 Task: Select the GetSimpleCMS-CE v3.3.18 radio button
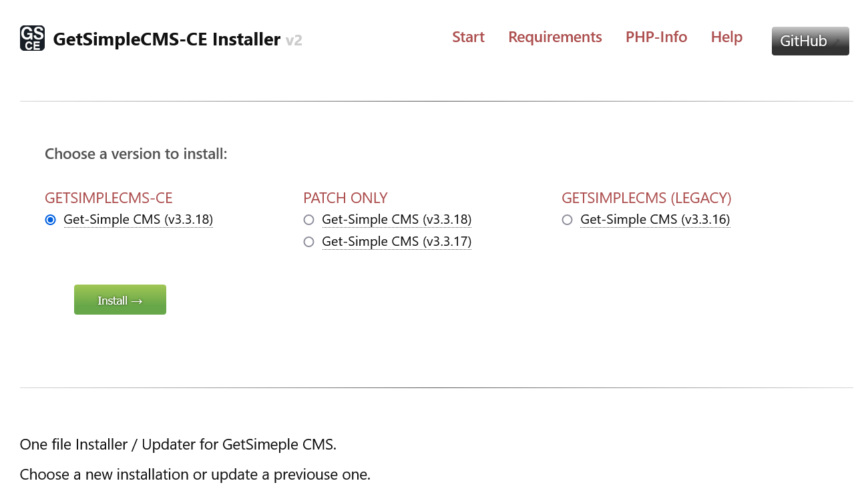50,219
